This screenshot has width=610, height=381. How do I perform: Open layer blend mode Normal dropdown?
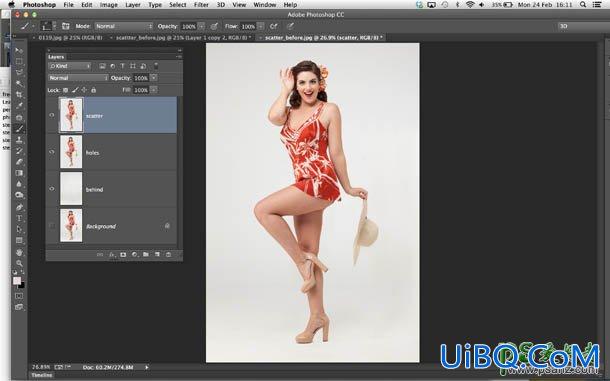[78, 78]
